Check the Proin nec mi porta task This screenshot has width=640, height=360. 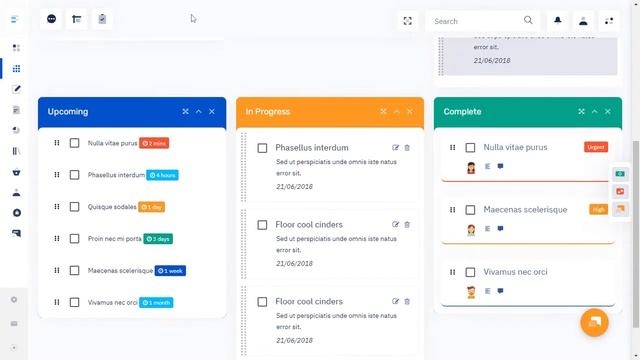pyautogui.click(x=74, y=238)
